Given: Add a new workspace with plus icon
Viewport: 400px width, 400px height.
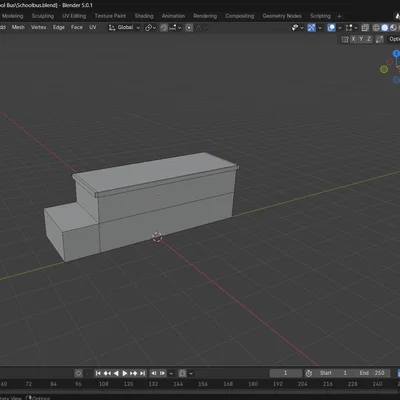Looking at the screenshot, I should (x=339, y=16).
